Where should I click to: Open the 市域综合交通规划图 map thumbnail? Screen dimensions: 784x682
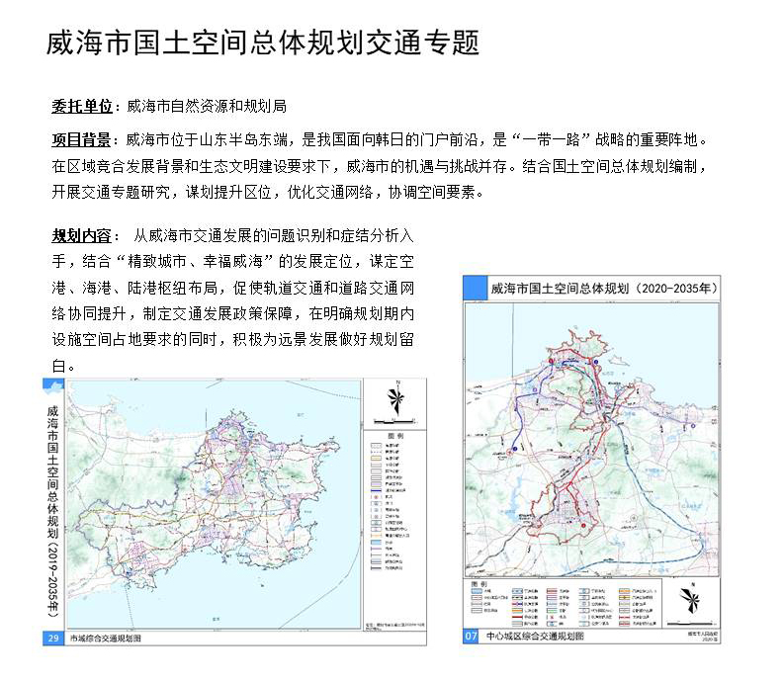pos(235,512)
